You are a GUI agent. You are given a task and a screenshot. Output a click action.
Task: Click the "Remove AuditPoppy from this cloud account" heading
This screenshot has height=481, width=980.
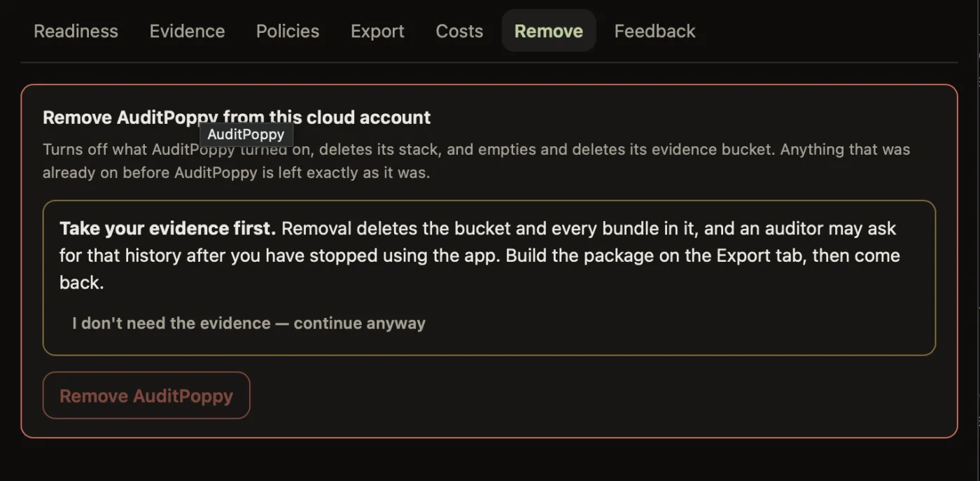pos(237,117)
